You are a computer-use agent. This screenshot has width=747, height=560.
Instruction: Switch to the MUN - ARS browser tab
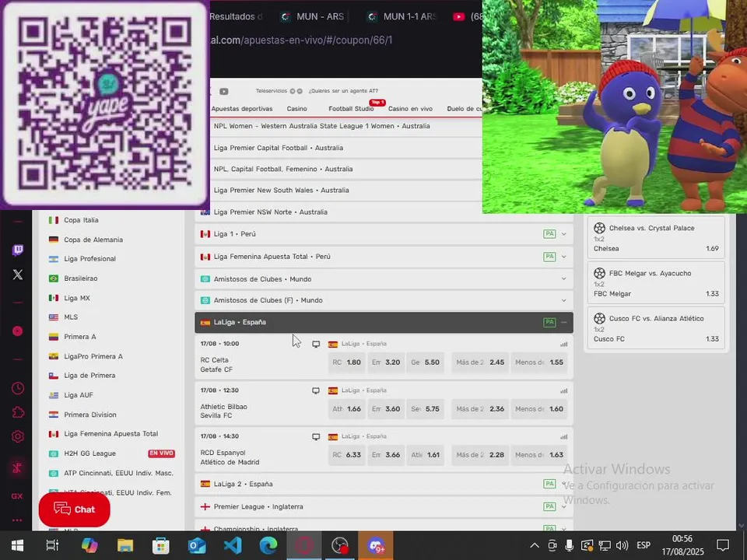pos(314,16)
